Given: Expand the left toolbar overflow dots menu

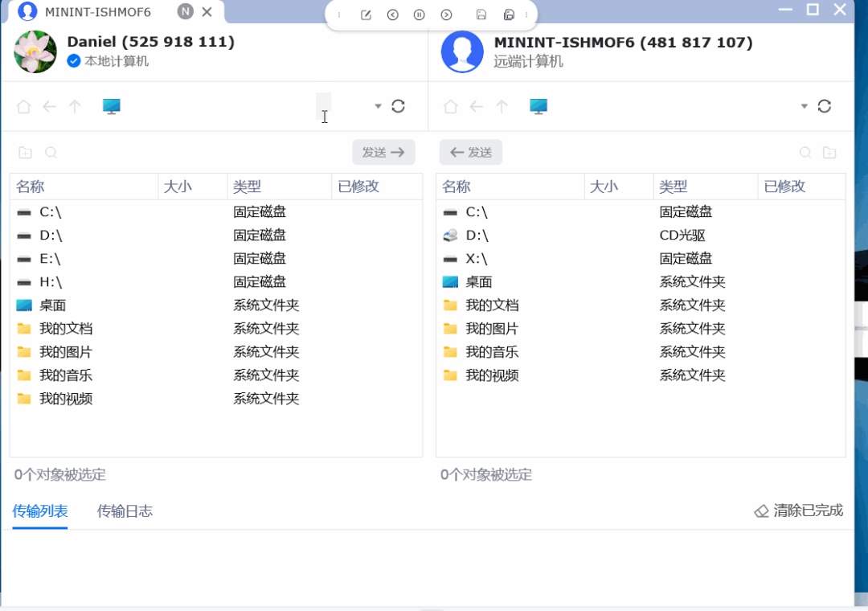Looking at the screenshot, I should pyautogui.click(x=339, y=14).
